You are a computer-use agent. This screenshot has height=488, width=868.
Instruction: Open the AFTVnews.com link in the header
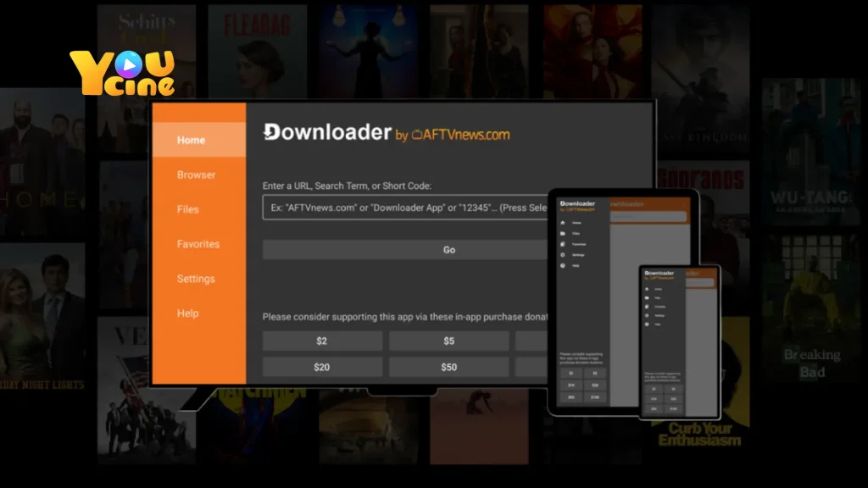point(460,135)
